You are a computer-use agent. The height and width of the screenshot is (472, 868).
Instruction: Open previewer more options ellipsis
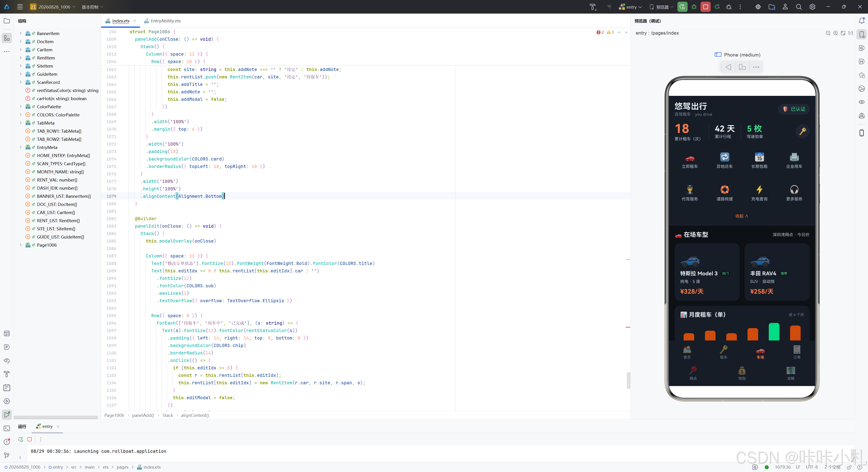(x=756, y=67)
